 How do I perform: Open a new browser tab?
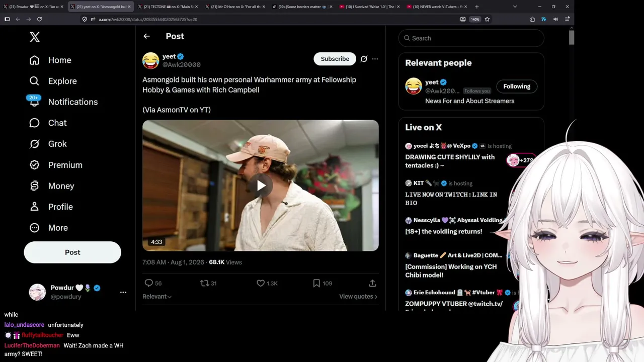click(x=476, y=7)
